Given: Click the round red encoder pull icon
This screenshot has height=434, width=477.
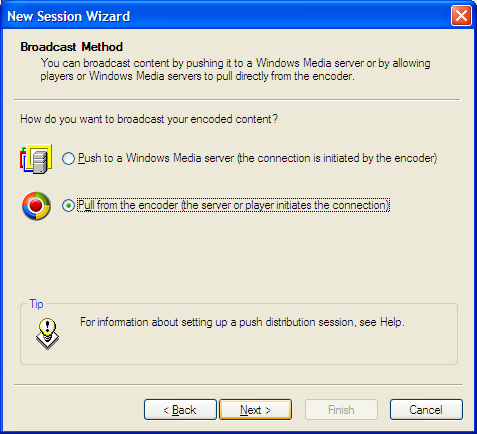Looking at the screenshot, I should click(36, 206).
